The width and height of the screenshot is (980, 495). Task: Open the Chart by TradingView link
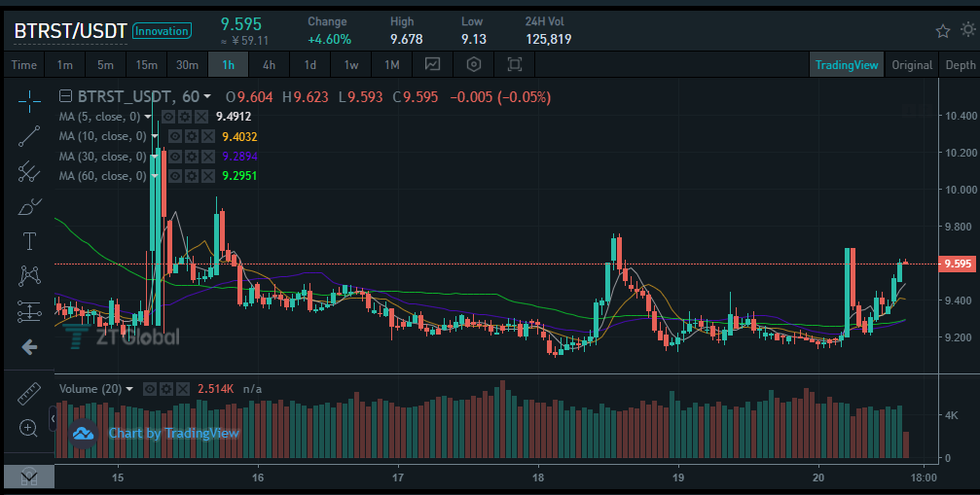click(174, 433)
